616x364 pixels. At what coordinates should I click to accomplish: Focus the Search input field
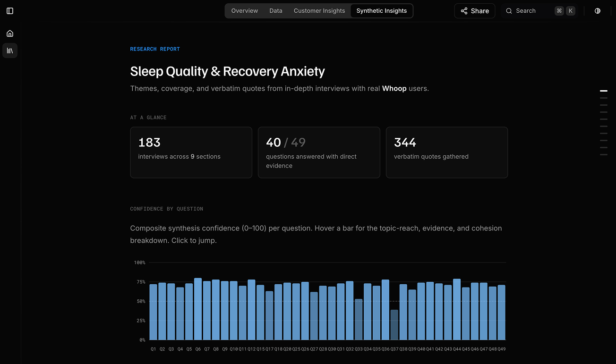coord(540,11)
